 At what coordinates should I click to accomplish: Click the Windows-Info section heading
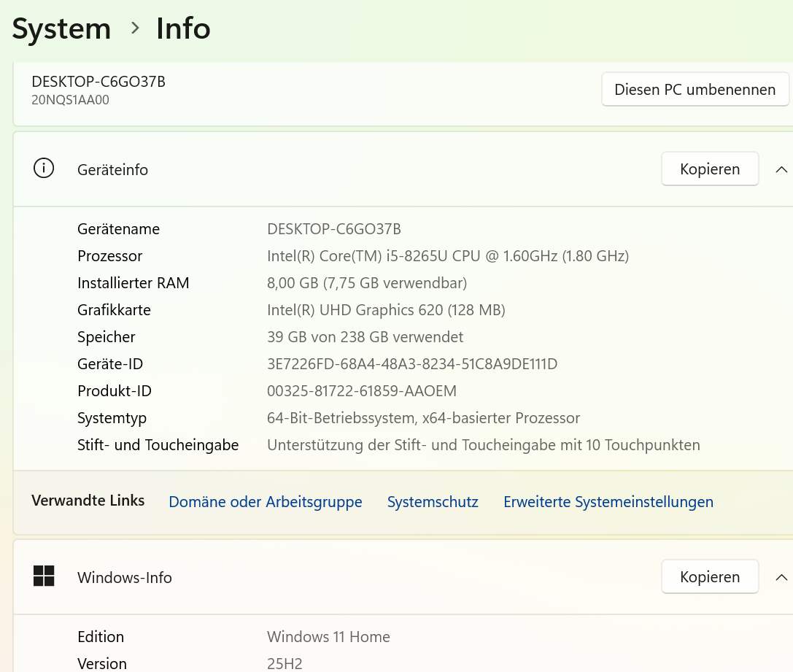(x=125, y=577)
